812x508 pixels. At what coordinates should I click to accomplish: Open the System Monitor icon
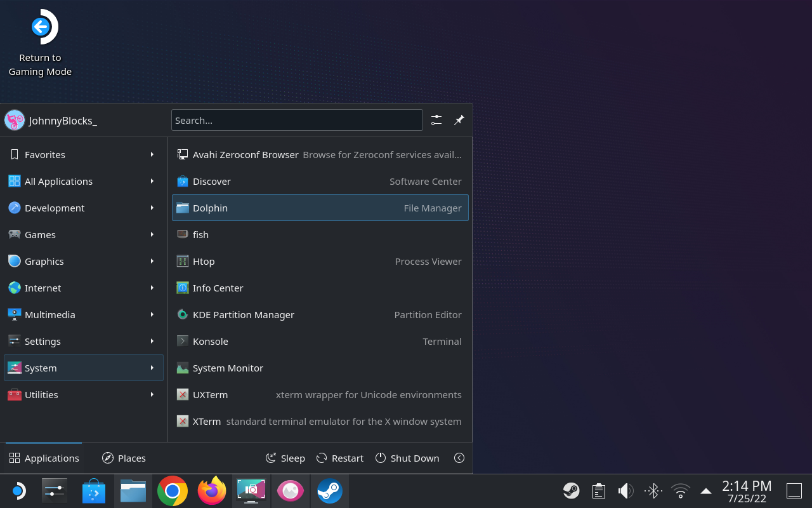[183, 368]
